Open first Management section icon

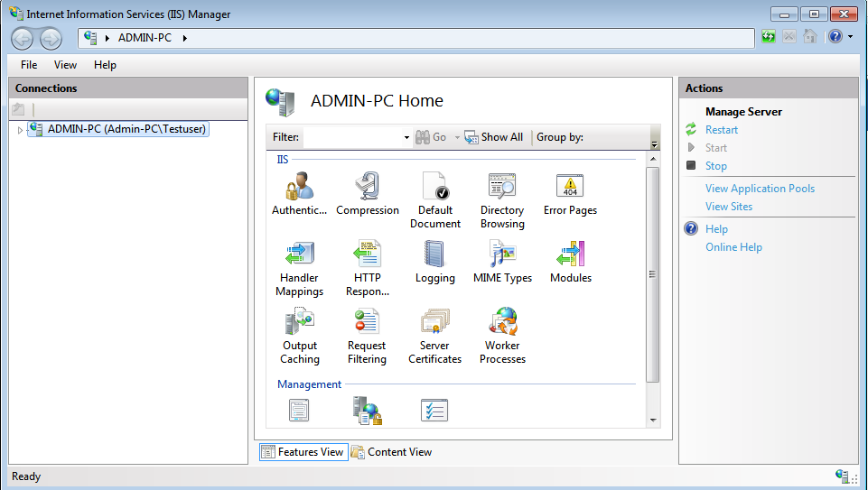(299, 411)
